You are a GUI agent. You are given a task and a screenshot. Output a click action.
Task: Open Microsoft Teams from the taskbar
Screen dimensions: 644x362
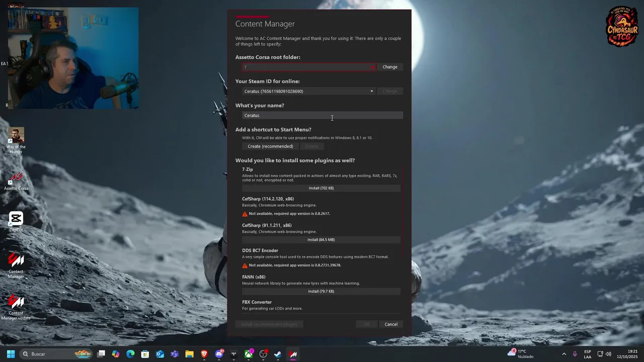coord(175,354)
